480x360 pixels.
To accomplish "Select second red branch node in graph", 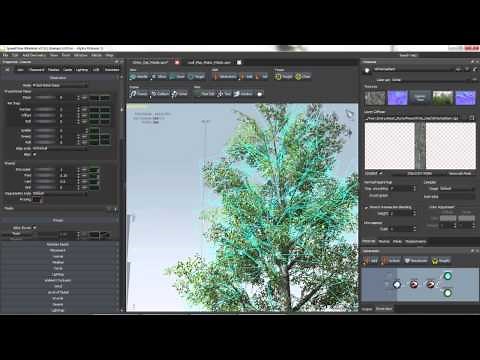I will [430, 284].
